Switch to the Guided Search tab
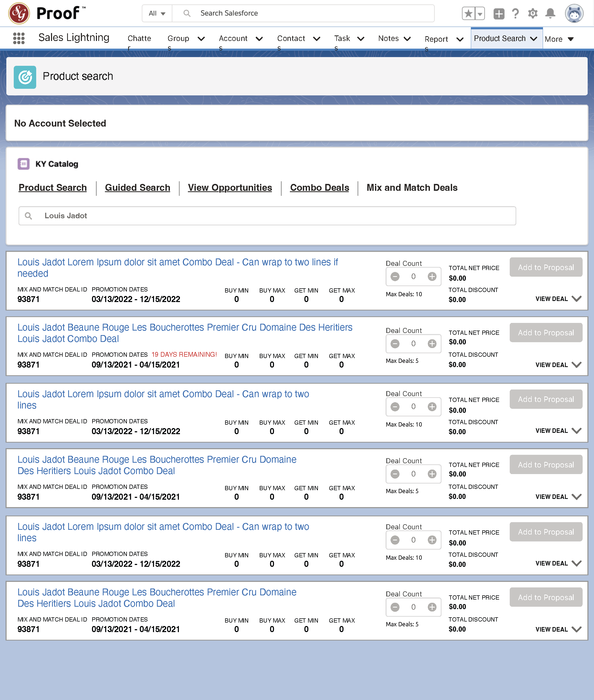The width and height of the screenshot is (594, 700). coord(137,188)
